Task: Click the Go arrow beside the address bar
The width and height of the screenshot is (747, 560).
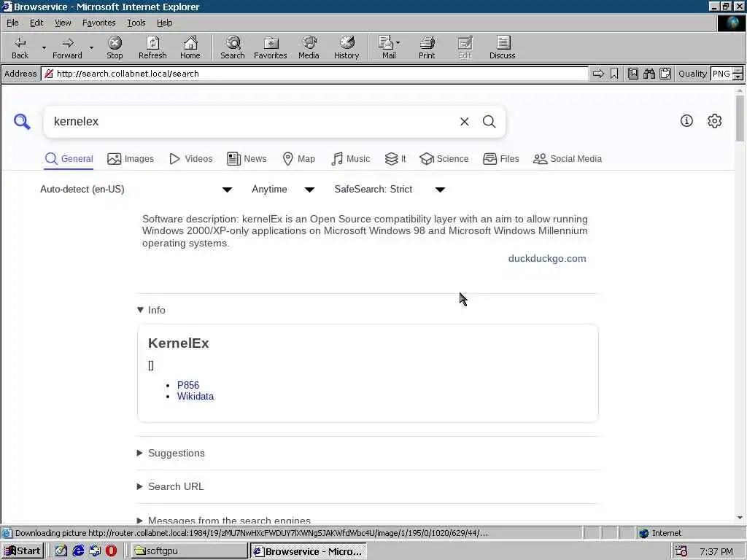Action: pyautogui.click(x=598, y=74)
